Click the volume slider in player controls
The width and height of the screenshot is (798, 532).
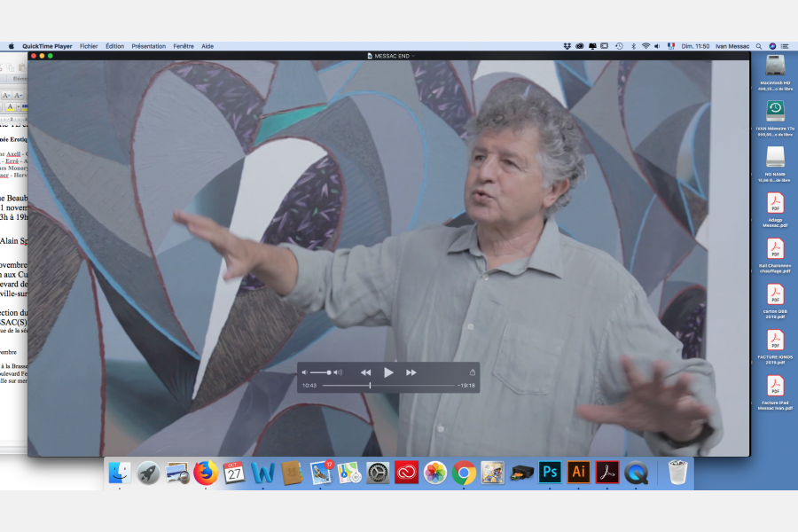click(x=321, y=372)
